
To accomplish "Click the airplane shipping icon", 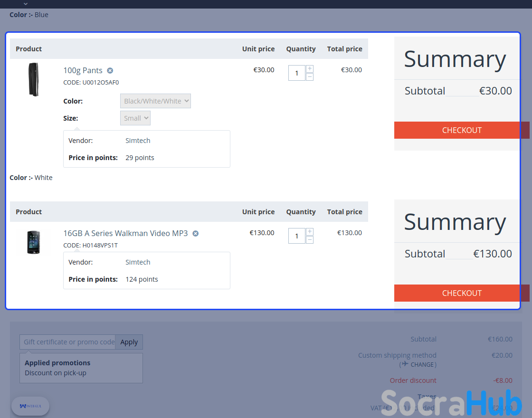I will [405, 364].
